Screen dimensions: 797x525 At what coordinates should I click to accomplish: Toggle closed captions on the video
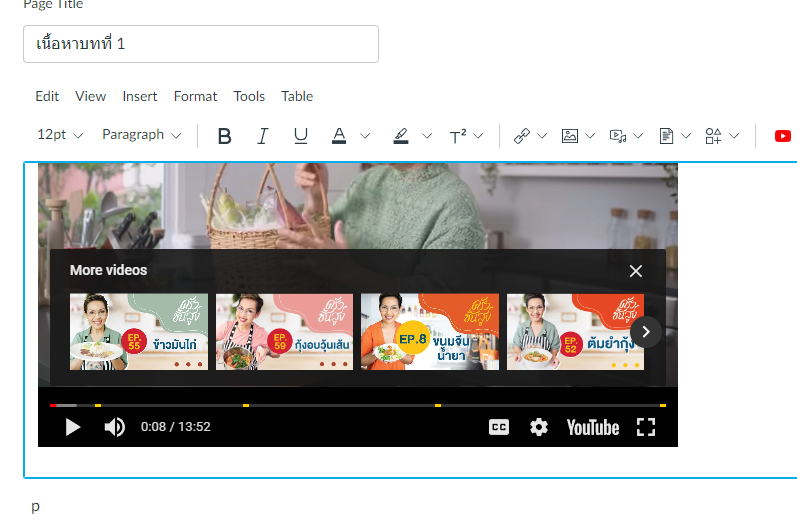499,427
